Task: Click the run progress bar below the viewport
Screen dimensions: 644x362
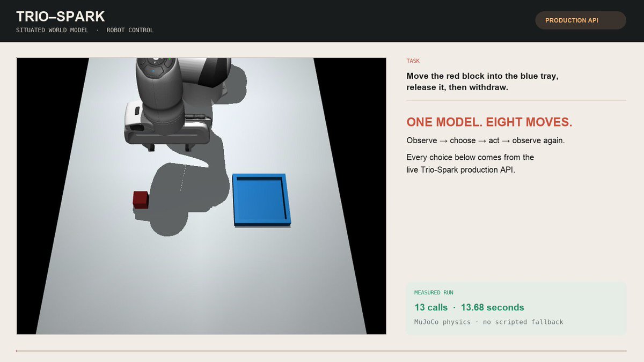Action: tap(321, 351)
